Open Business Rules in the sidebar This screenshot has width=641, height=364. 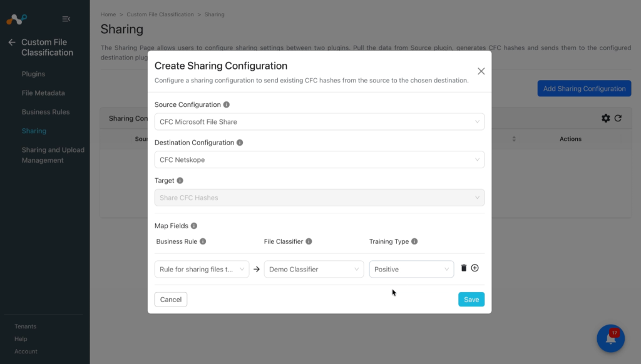pyautogui.click(x=45, y=112)
